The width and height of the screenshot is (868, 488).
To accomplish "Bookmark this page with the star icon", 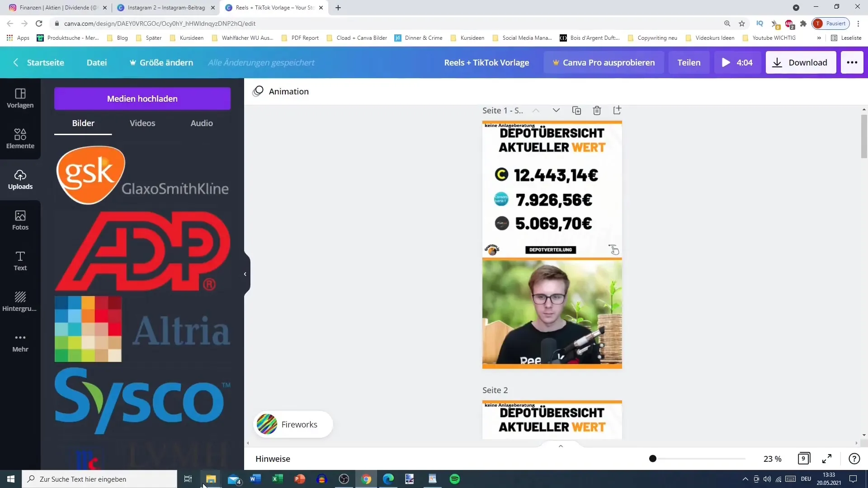I will coord(742,23).
